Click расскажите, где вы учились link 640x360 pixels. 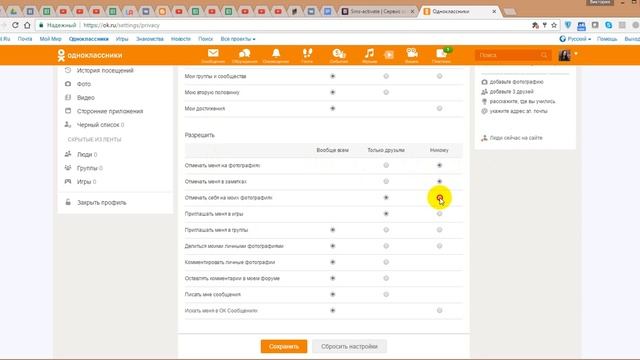point(522,101)
